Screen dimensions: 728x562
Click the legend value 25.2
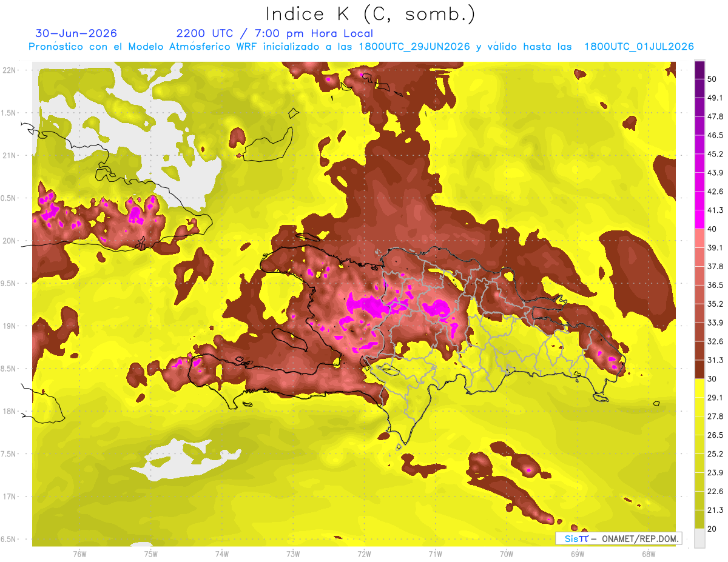(x=715, y=454)
